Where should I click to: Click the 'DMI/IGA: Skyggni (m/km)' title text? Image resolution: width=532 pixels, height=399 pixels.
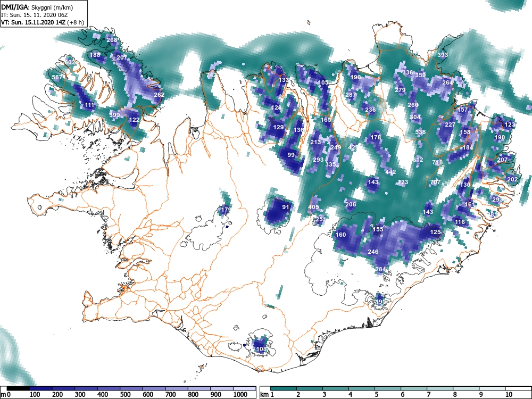37,7
